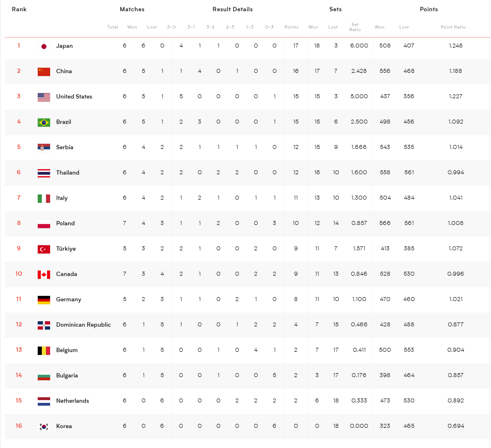Click the Korea flag icon
491x448 pixels.
[x=44, y=427]
